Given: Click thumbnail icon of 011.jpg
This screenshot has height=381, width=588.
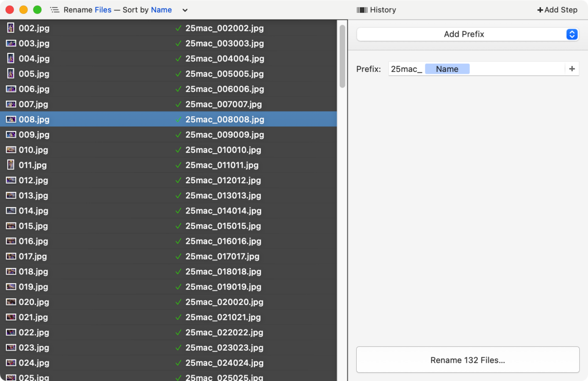Looking at the screenshot, I should tap(11, 165).
